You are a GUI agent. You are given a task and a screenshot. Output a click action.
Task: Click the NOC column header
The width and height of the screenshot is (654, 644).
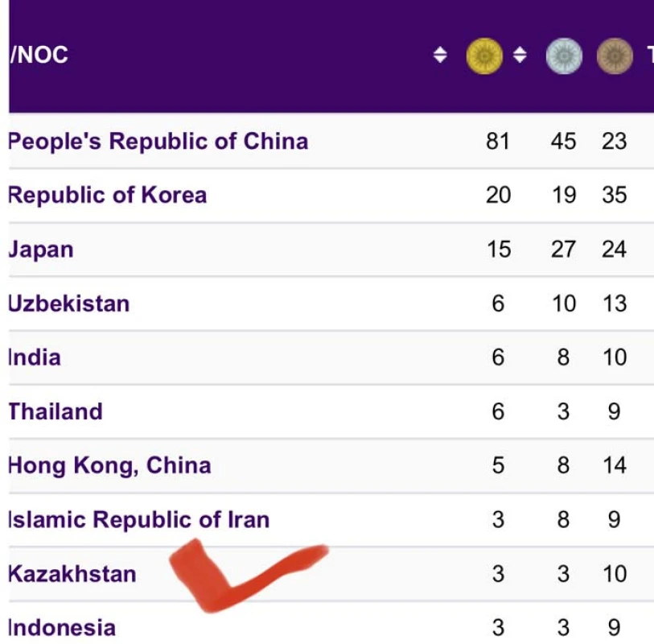coord(39,56)
